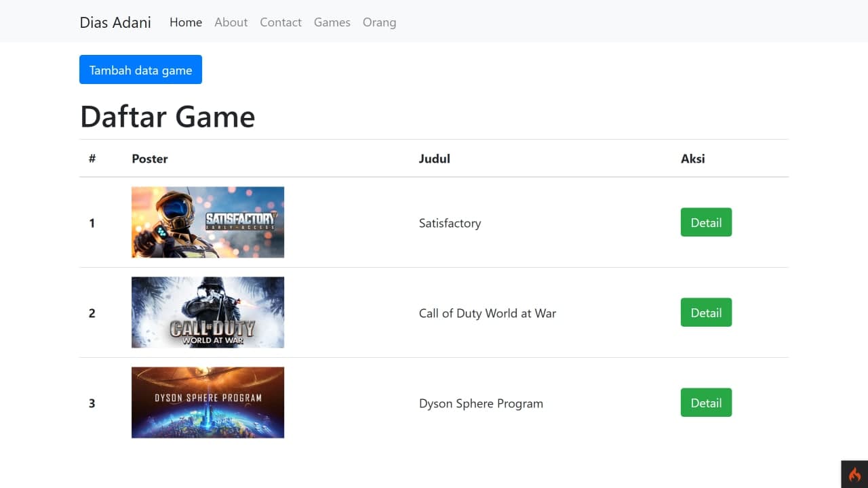
Task: Open Detail for Satisfactory
Action: pyautogui.click(x=706, y=222)
